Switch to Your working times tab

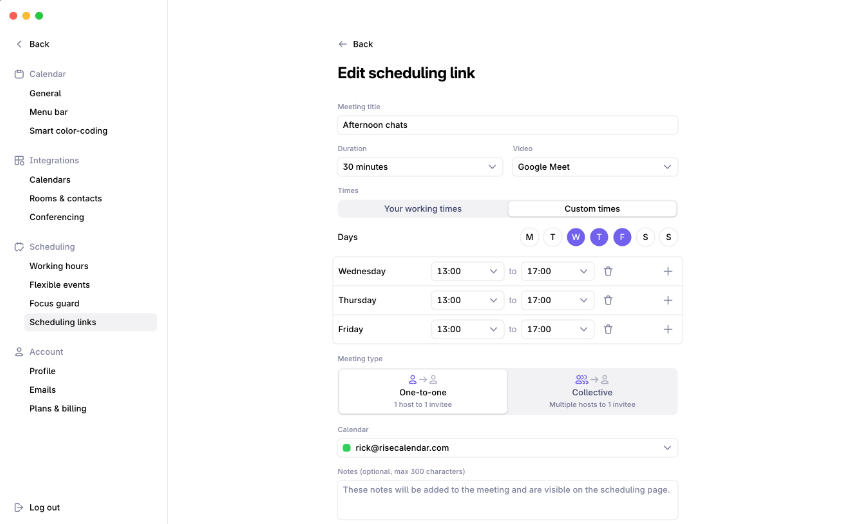(423, 209)
